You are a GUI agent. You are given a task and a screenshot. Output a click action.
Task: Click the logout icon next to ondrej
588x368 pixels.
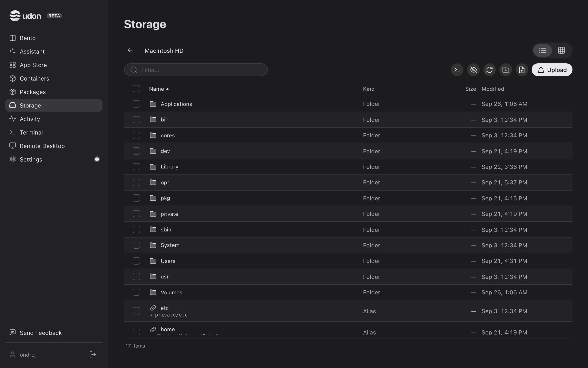[x=92, y=354]
